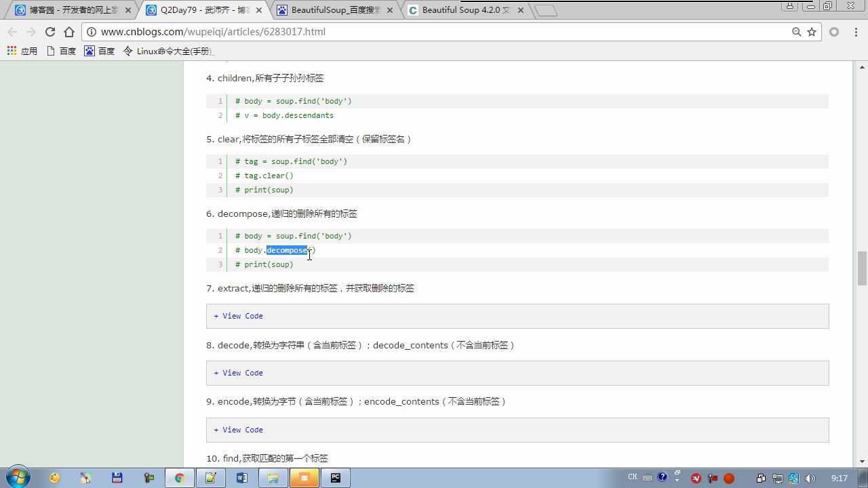This screenshot has width=868, height=488.
Task: Open Microsoft Word from the taskbar
Action: click(242, 478)
